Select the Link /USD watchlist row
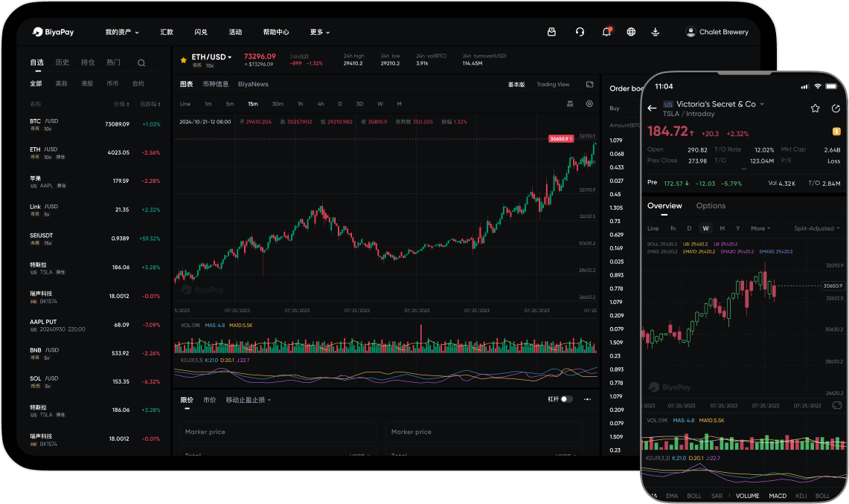Screen dimensions: 849x504 point(94,210)
